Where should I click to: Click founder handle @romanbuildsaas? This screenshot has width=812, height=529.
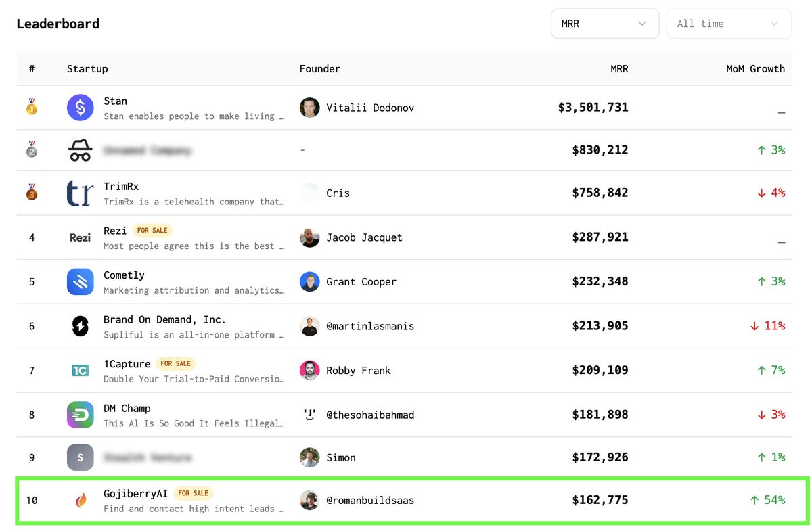(x=370, y=501)
